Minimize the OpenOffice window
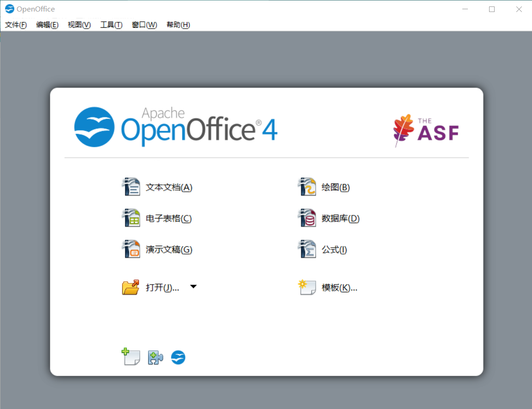The image size is (532, 409). (465, 9)
